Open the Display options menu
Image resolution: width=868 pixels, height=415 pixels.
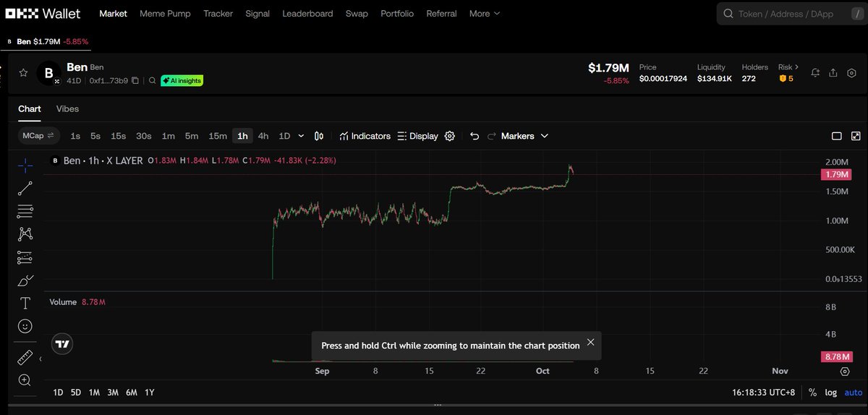(x=417, y=136)
